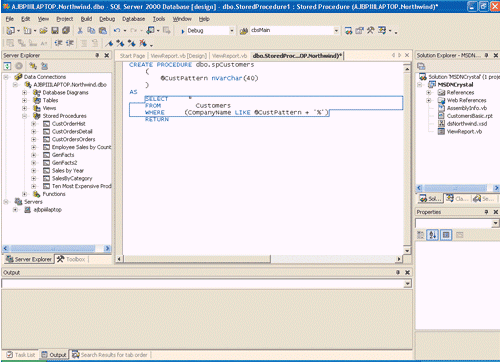This screenshot has height=364, width=500.
Task: Expand the Views node
Action: [x=25, y=108]
